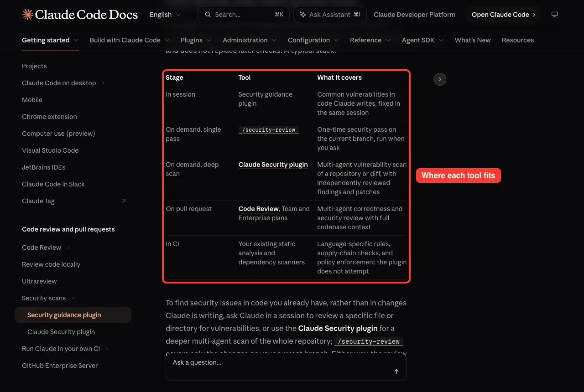
Task: Click the Open Claude Code button
Action: [x=503, y=15]
